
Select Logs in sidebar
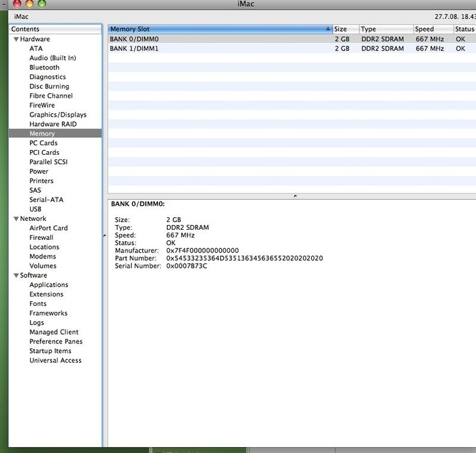click(37, 323)
